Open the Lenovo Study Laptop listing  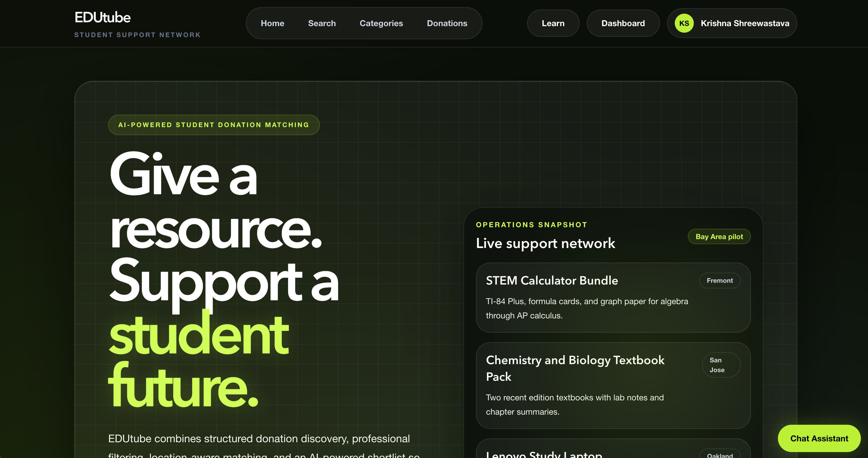(x=544, y=454)
